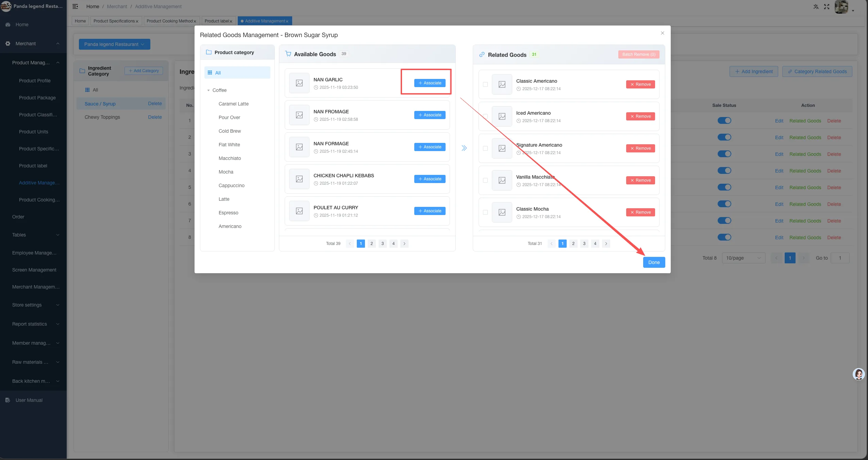Check the Signature Americano checkbox
Viewport: 868px width, 460px height.
(x=485, y=148)
